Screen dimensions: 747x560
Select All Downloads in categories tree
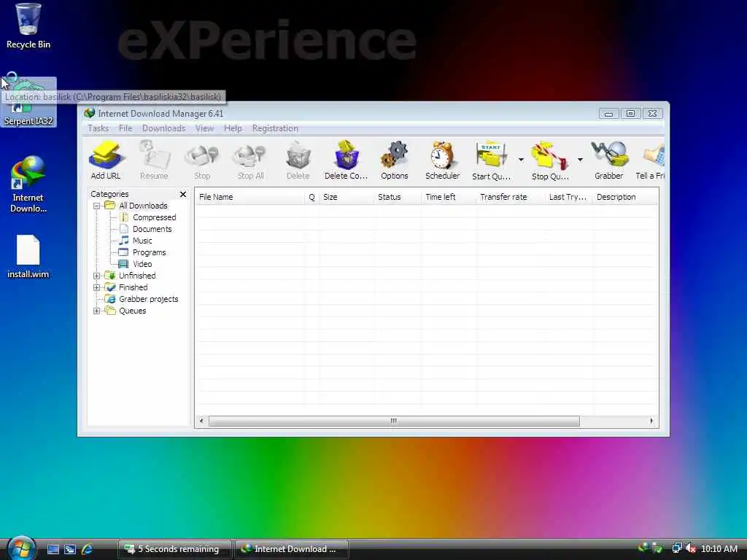coord(143,206)
